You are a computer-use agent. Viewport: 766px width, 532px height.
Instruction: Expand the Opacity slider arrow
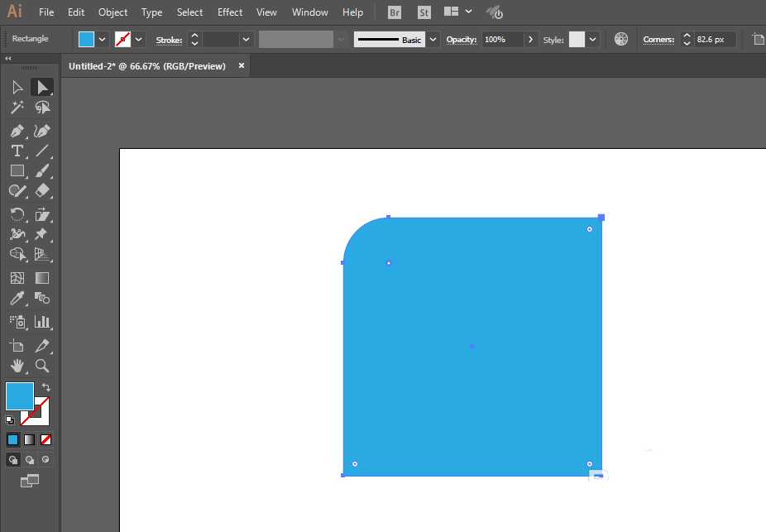530,39
